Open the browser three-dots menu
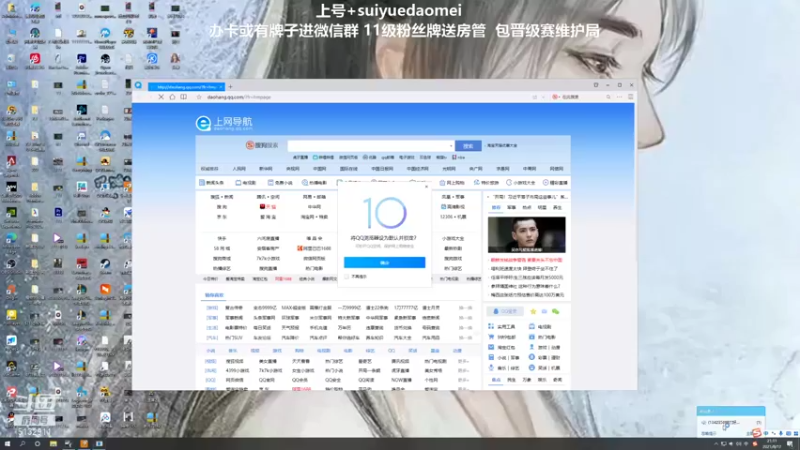The image size is (800, 450). coord(619,97)
